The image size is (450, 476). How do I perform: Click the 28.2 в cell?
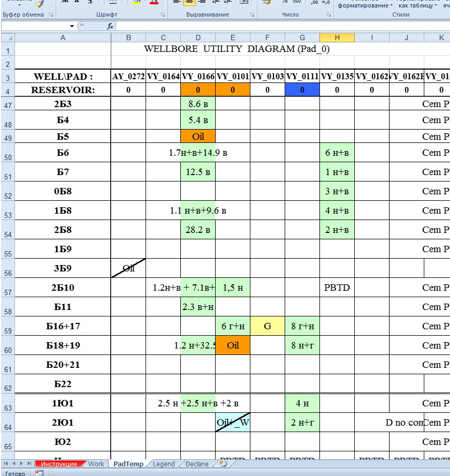pos(198,230)
